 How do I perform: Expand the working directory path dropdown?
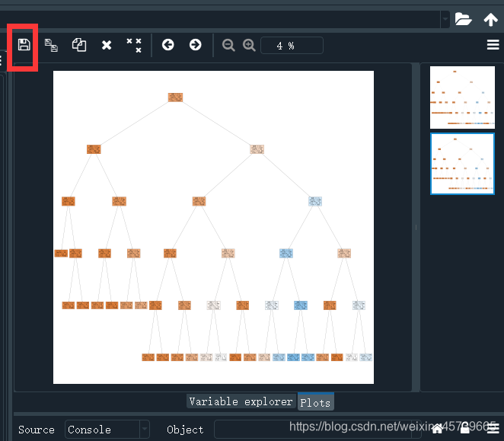pos(445,19)
